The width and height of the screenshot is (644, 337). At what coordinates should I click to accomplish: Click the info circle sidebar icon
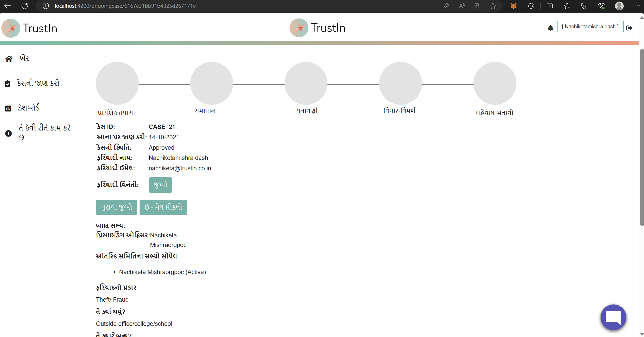[8, 133]
